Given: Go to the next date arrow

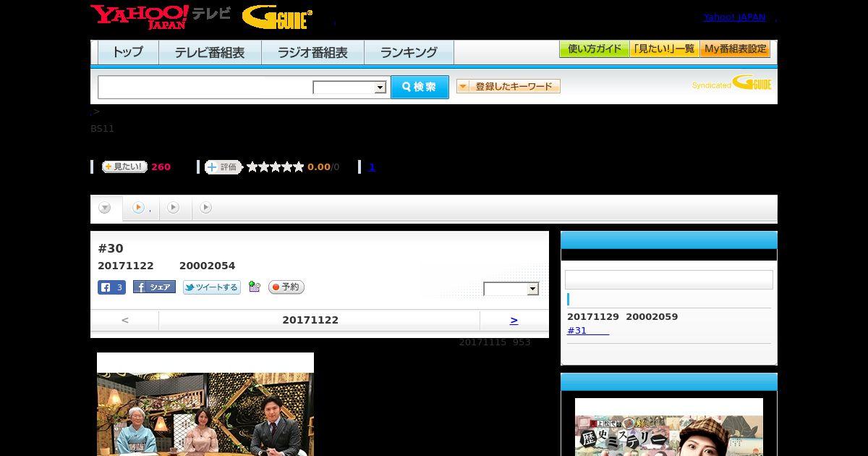Looking at the screenshot, I should 514,320.
